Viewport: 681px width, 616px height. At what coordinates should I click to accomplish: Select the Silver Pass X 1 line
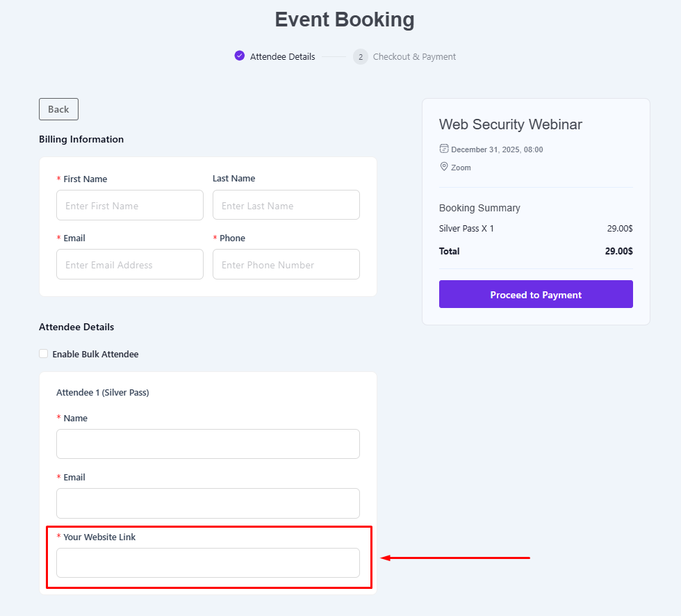click(x=466, y=229)
